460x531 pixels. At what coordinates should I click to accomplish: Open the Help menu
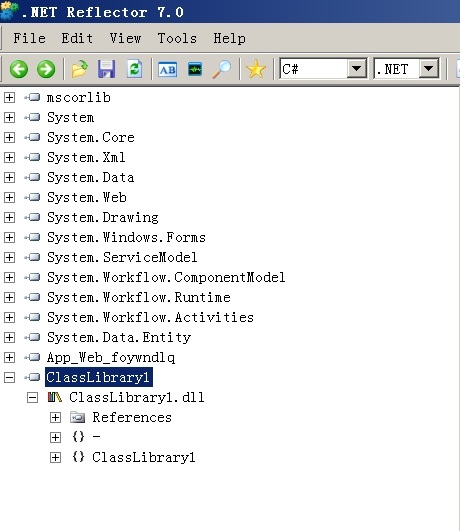(x=229, y=38)
